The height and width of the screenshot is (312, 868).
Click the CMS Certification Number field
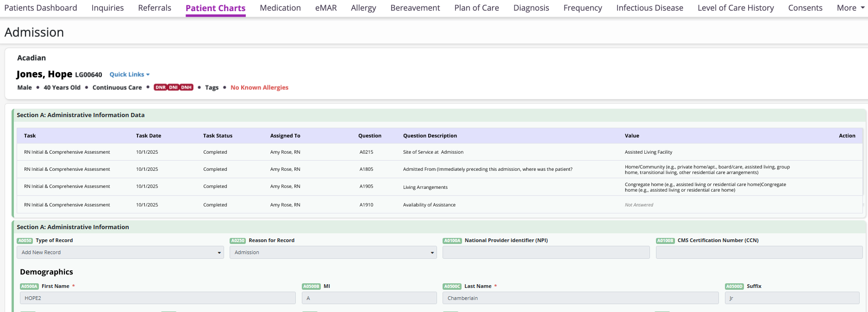point(759,252)
